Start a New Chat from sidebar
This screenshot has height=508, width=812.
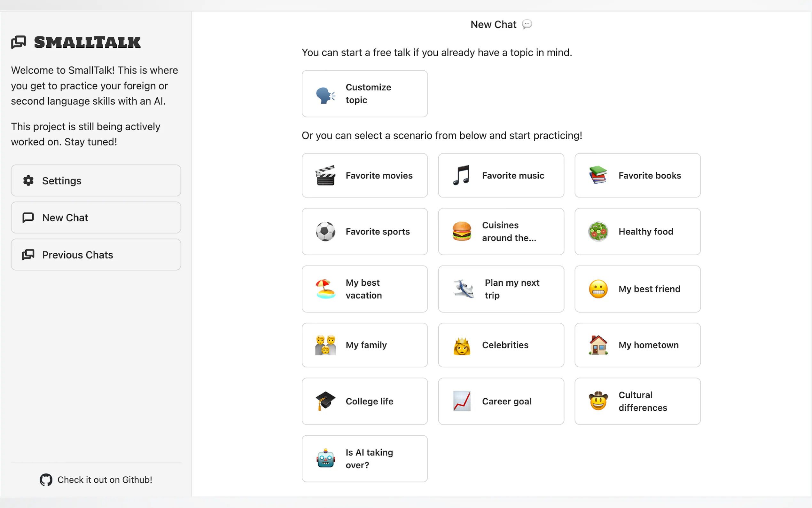96,218
